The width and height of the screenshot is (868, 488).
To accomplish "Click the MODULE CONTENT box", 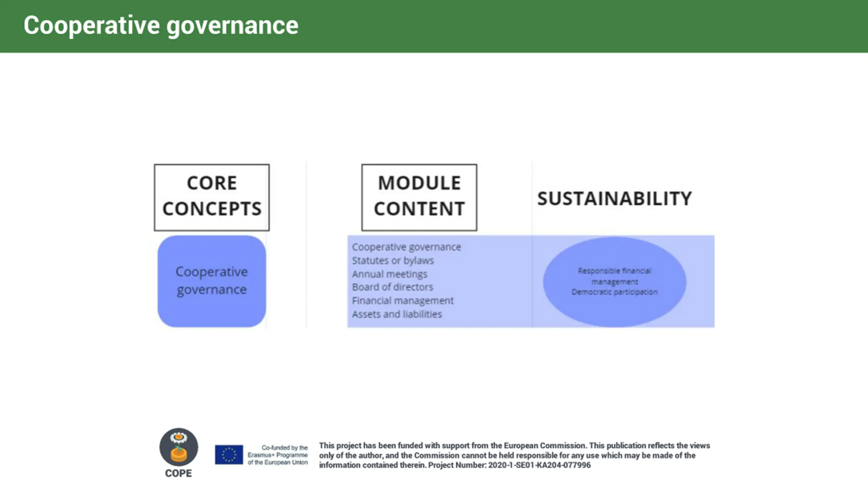I will point(419,198).
